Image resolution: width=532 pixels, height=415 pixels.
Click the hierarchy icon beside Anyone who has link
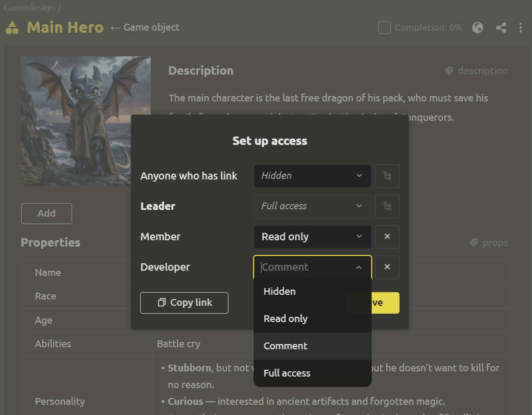(x=387, y=176)
